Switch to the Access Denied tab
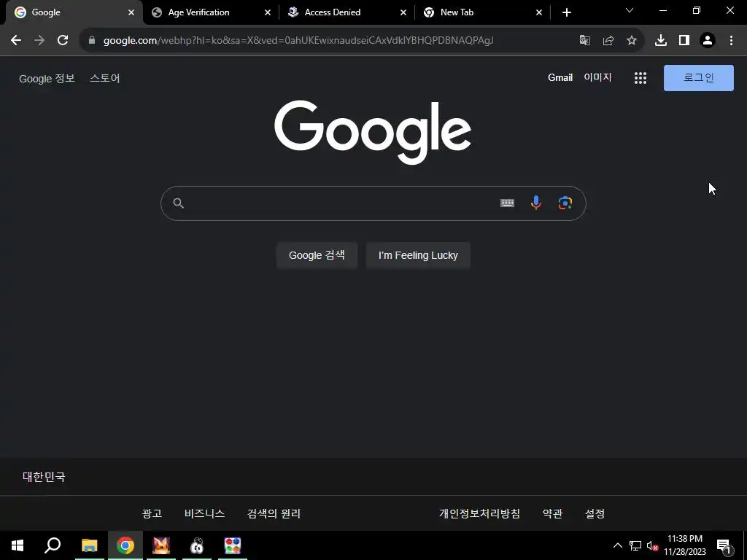747x560 pixels. (x=333, y=12)
